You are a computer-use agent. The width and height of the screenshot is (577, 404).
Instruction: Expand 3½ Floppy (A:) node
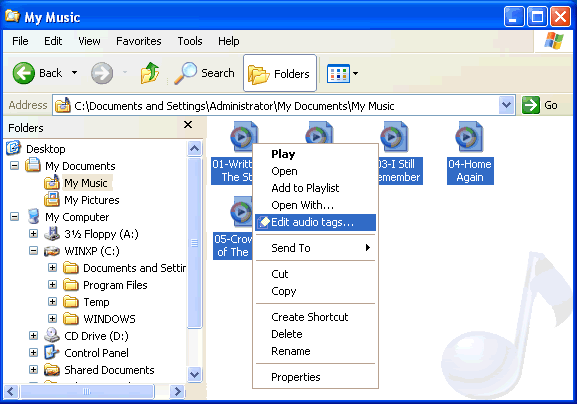click(33, 233)
